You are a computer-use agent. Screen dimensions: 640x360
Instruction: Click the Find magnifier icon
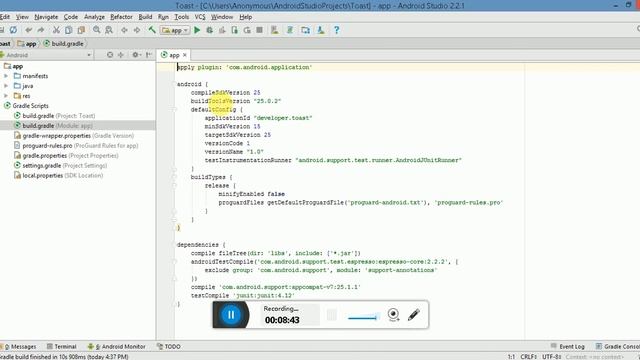(96, 30)
